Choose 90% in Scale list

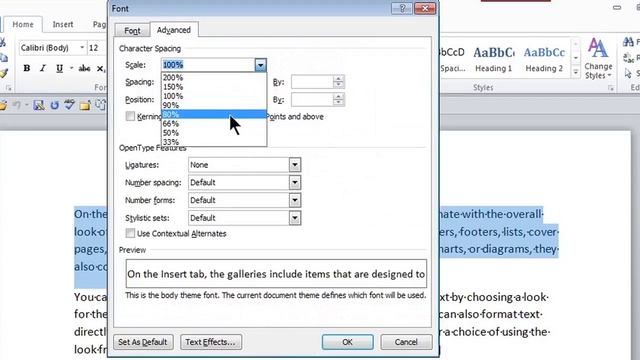point(214,105)
